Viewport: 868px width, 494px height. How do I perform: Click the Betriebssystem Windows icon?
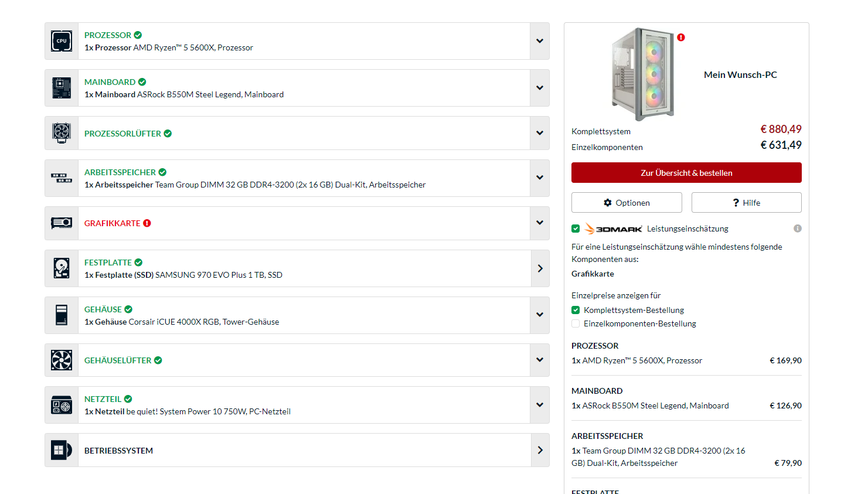[62, 450]
